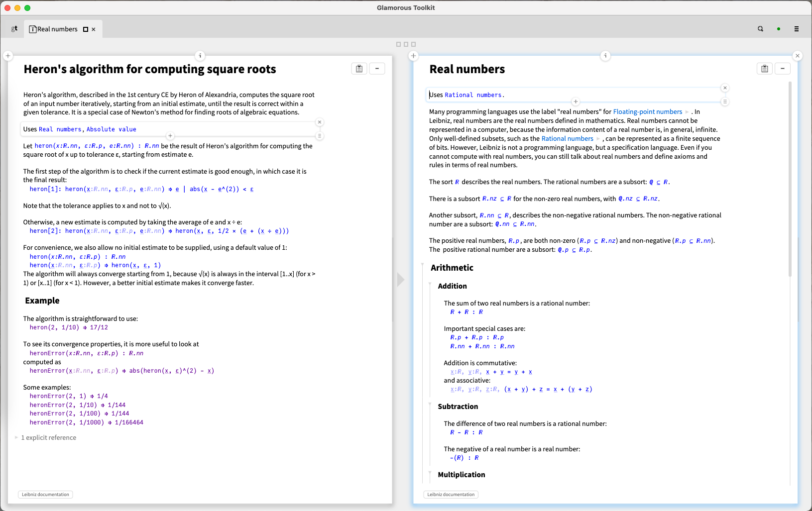Remove the 'Uses Real numbers, Absolute value' snippet

(320, 122)
